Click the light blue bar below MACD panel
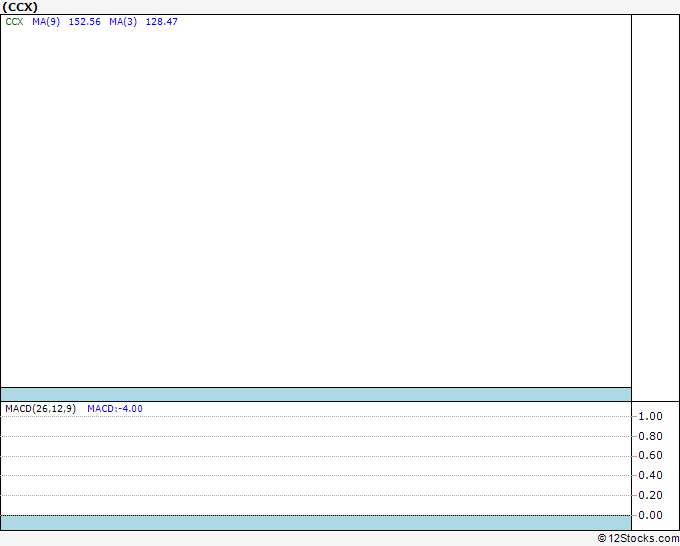The width and height of the screenshot is (680, 546). tap(316, 523)
